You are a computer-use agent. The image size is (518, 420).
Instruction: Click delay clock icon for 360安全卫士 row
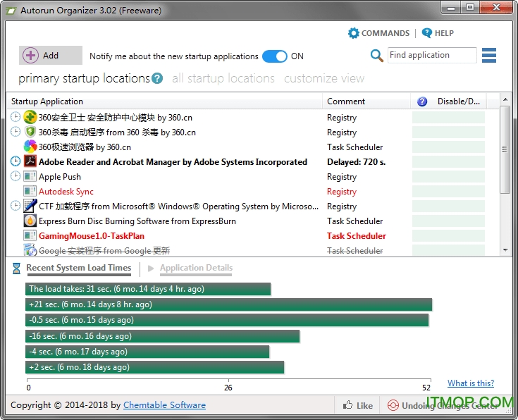pyautogui.click(x=16, y=117)
